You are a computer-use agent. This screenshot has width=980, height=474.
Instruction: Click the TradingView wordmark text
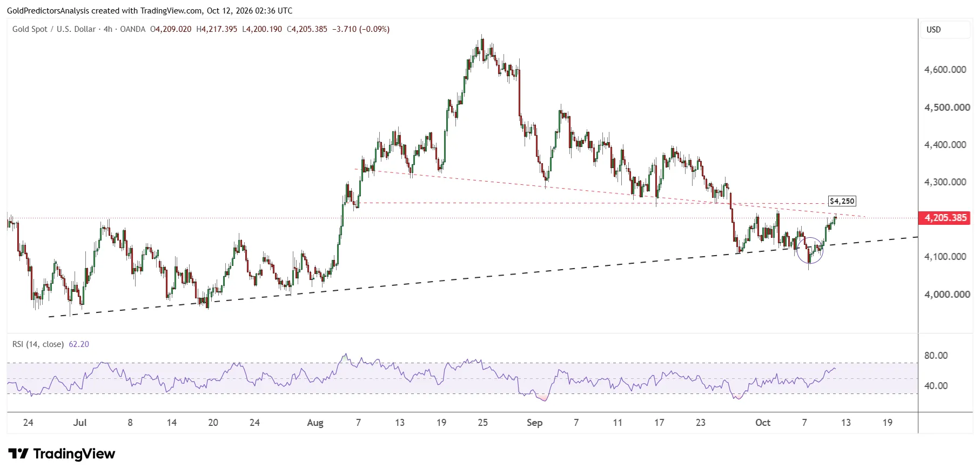tap(74, 453)
